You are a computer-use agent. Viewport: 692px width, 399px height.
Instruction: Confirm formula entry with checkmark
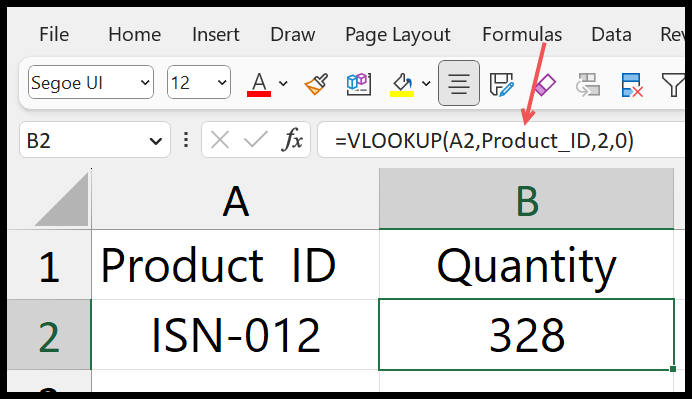coord(256,140)
